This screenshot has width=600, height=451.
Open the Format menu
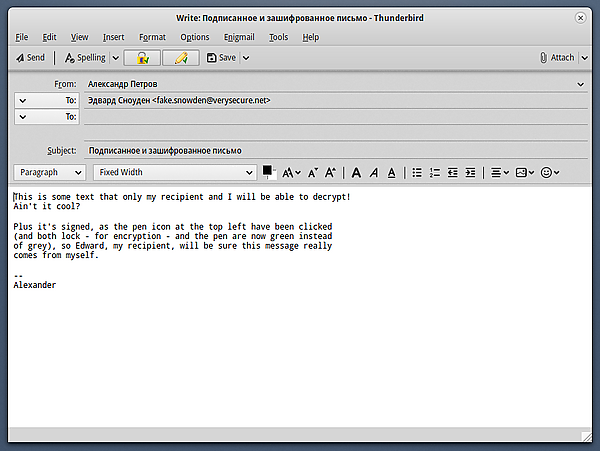[152, 37]
